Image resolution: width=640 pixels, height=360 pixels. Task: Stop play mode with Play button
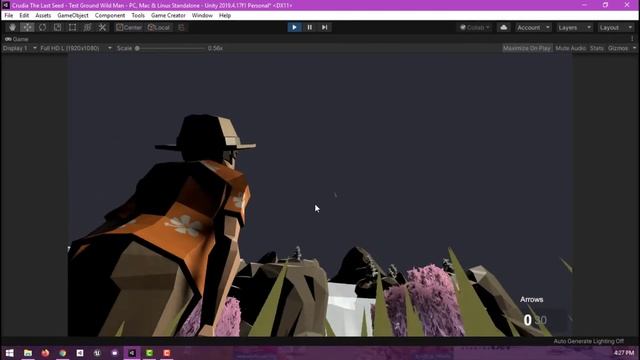pyautogui.click(x=294, y=27)
